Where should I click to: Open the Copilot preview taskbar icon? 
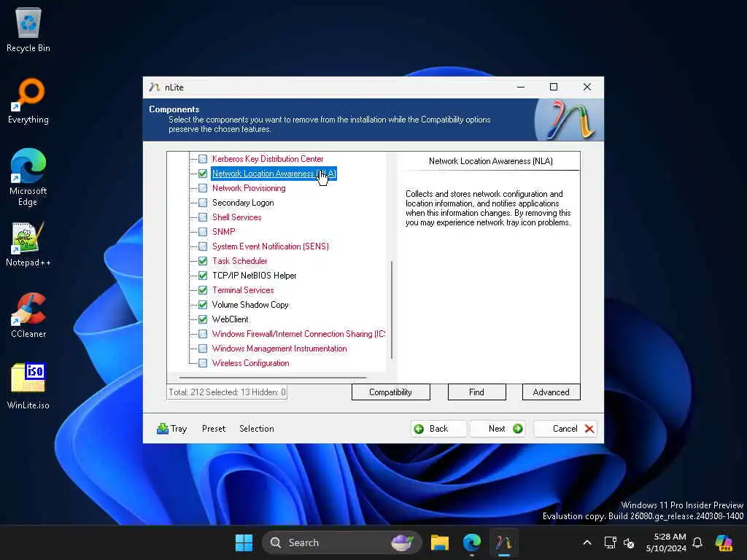point(724,542)
